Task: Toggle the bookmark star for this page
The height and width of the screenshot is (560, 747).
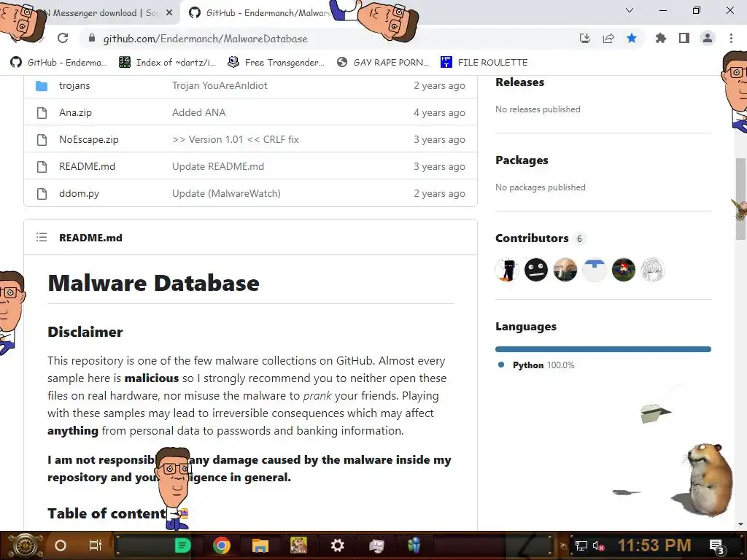Action: [632, 38]
